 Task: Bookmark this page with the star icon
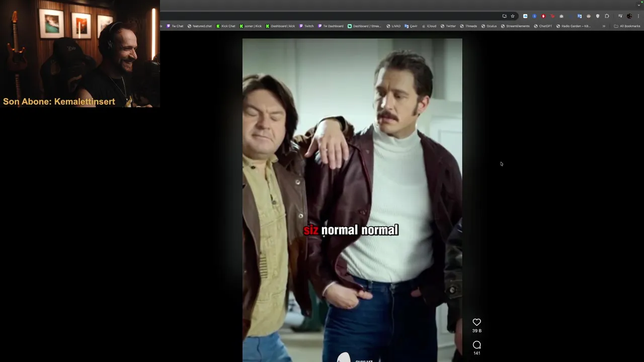click(x=513, y=16)
